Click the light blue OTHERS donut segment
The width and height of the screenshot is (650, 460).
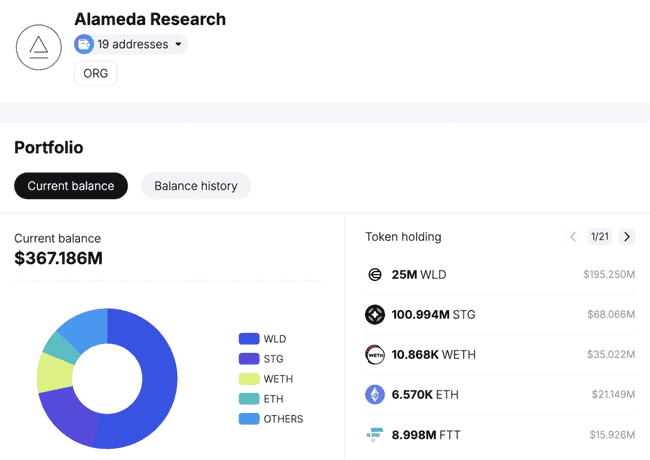[85, 328]
